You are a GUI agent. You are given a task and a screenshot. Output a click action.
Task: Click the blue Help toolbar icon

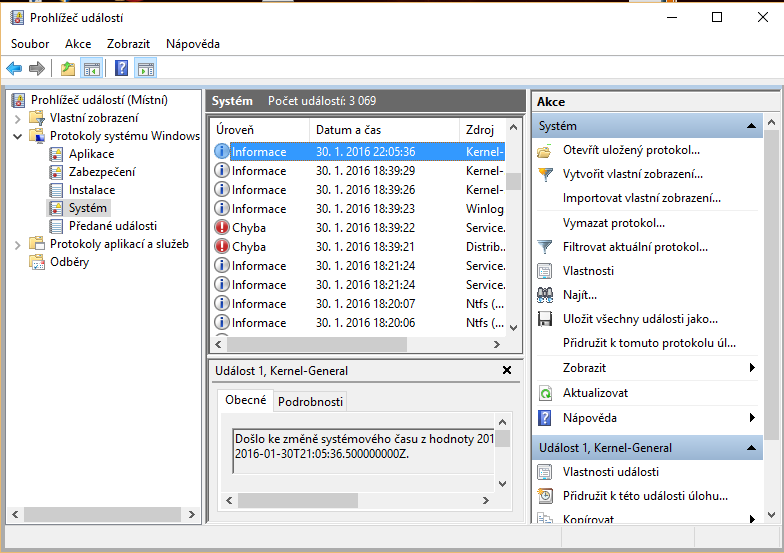coord(121,68)
